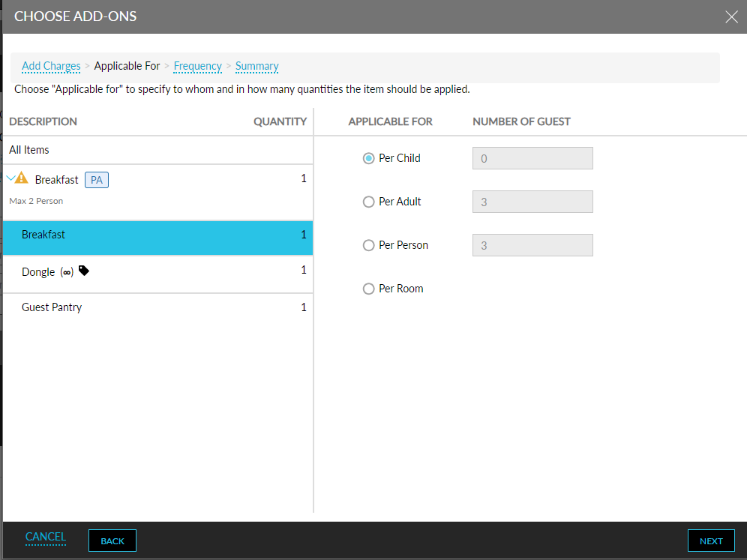
Task: Choose Per Room for the add-on
Action: pos(368,289)
